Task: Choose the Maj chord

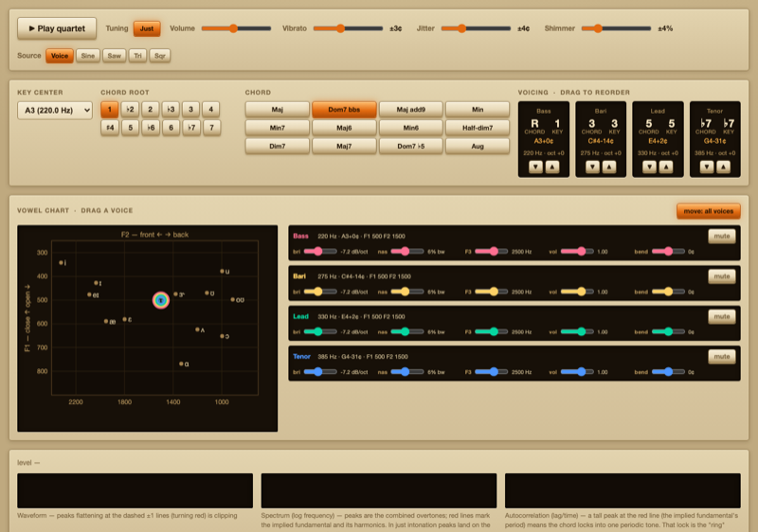Action: pyautogui.click(x=277, y=110)
